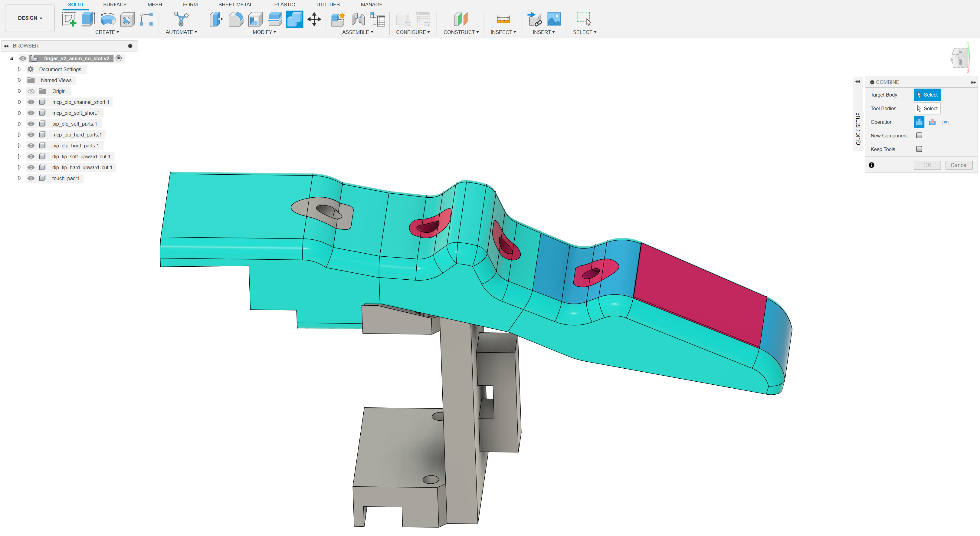Open the Measure tool under Inspect
The width and height of the screenshot is (980, 536).
[x=503, y=19]
